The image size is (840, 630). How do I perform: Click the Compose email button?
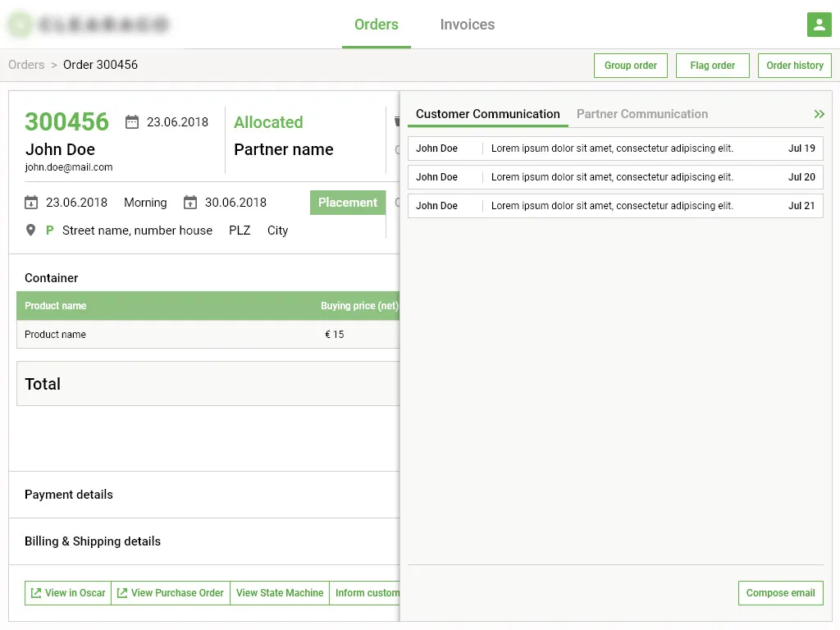(x=780, y=593)
